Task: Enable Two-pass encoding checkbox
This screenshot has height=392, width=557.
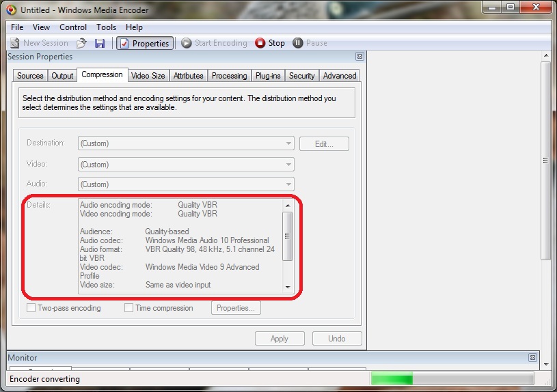Action: (x=31, y=307)
